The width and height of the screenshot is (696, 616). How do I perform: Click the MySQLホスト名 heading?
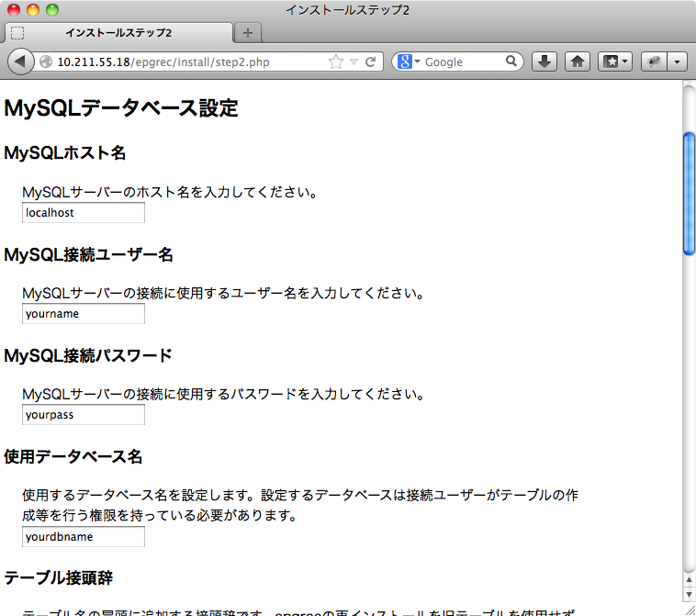coord(65,152)
